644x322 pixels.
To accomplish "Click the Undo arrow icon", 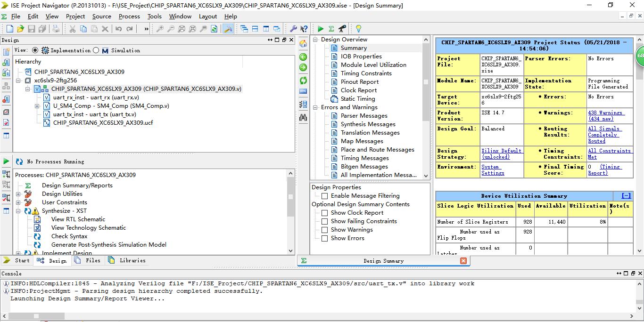I will (x=118, y=29).
